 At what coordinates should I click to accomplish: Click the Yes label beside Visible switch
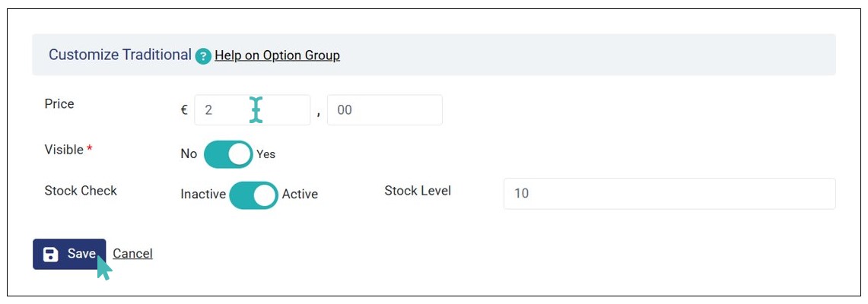pyautogui.click(x=266, y=154)
